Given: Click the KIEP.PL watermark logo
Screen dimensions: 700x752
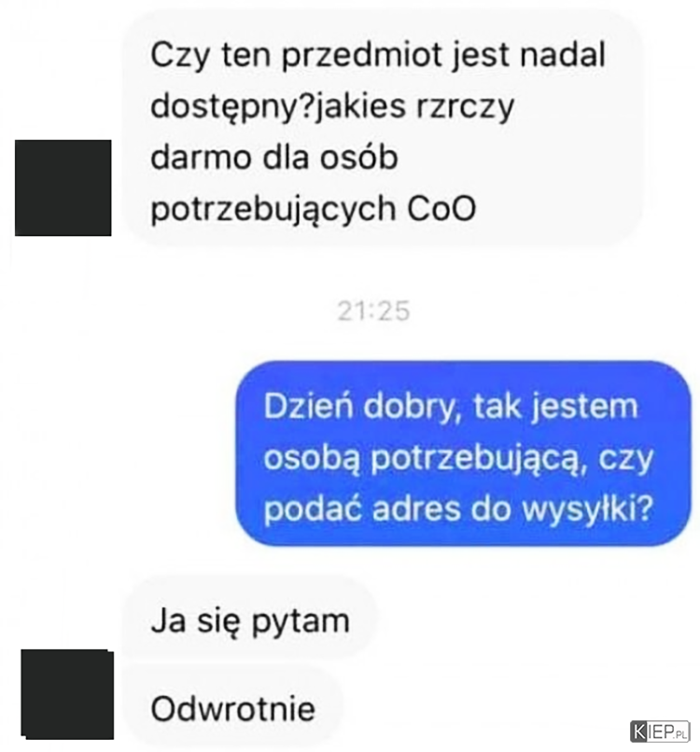Looking at the screenshot, I should pyautogui.click(x=660, y=731).
